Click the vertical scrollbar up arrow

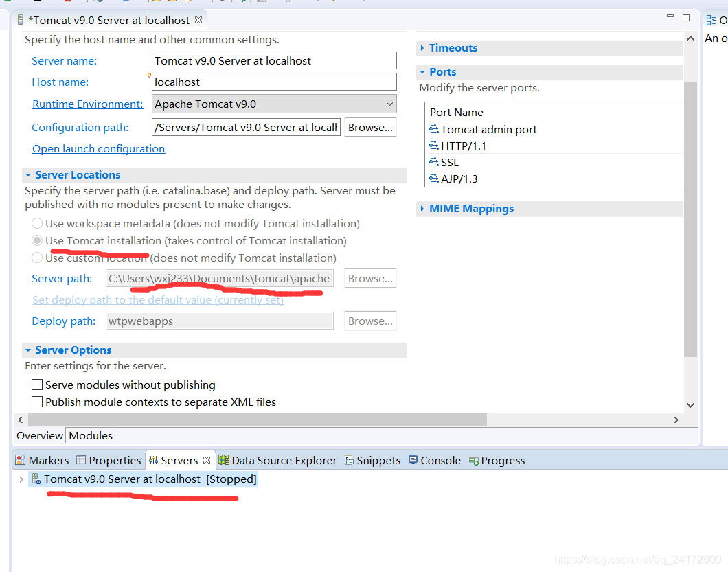click(690, 38)
